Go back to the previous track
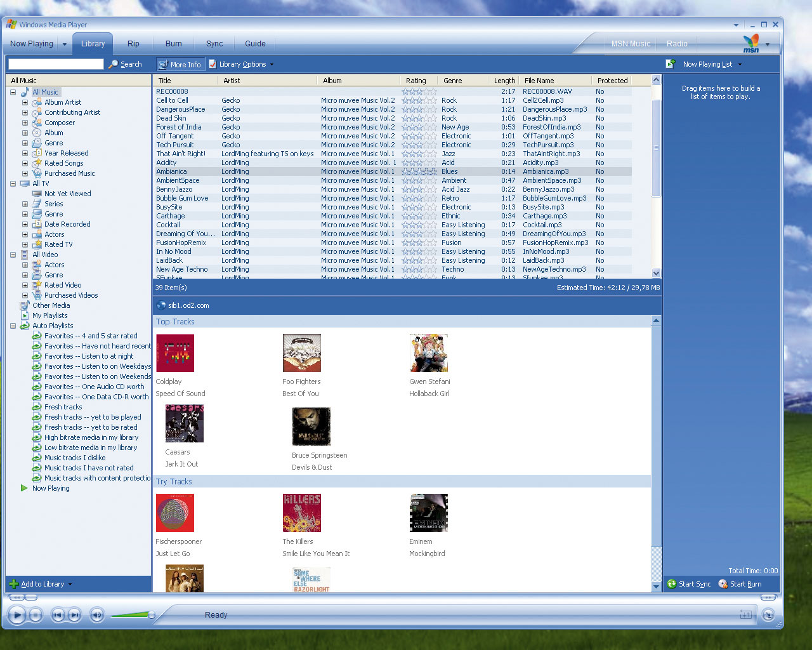Viewport: 812px width, 650px height. click(58, 614)
